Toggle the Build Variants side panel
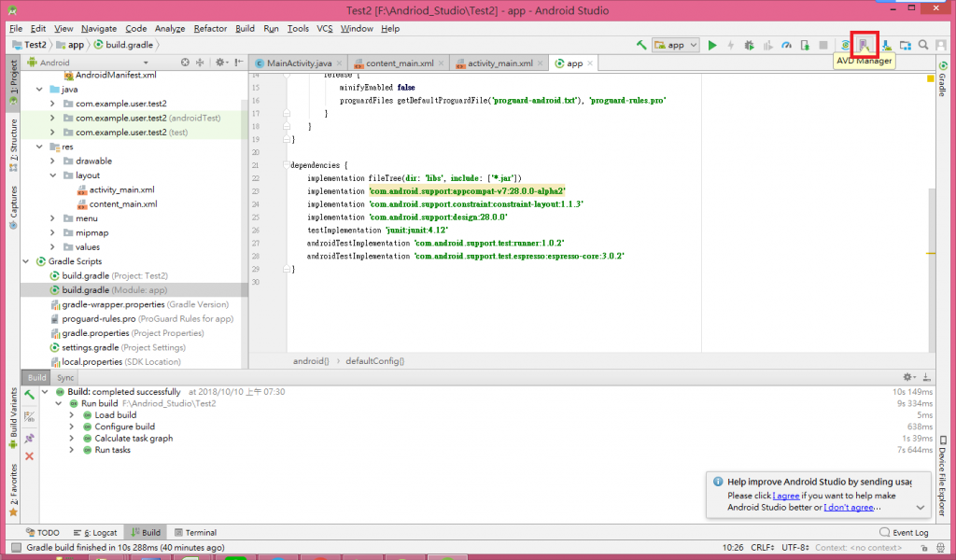Image resolution: width=956 pixels, height=560 pixels. pyautogui.click(x=12, y=414)
